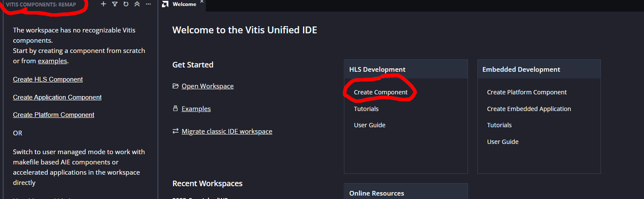Open the inline examples link in sidebar text
Image resolution: width=644 pixels, height=199 pixels.
52,61
